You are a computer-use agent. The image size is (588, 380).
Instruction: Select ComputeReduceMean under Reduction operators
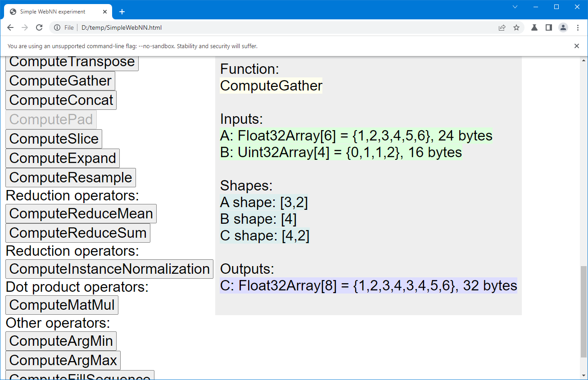(x=81, y=213)
